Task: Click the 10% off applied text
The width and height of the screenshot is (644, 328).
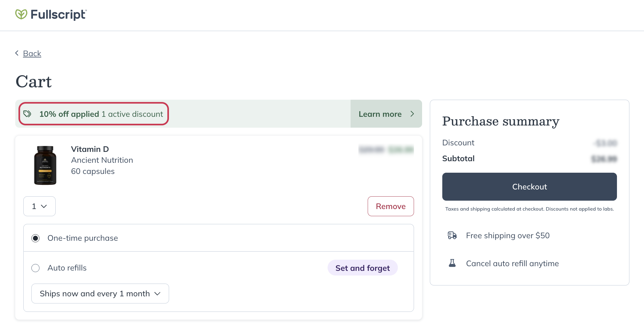Action: coord(69,114)
